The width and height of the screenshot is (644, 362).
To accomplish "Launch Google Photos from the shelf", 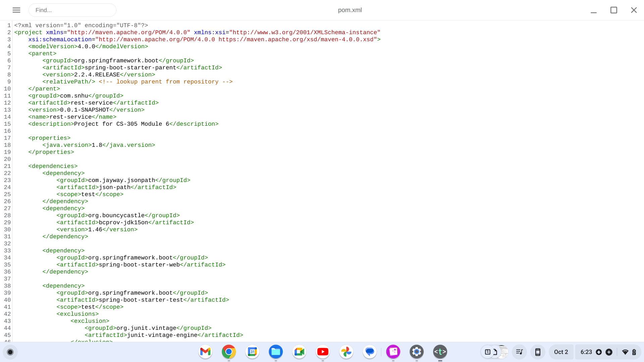I will pyautogui.click(x=346, y=352).
